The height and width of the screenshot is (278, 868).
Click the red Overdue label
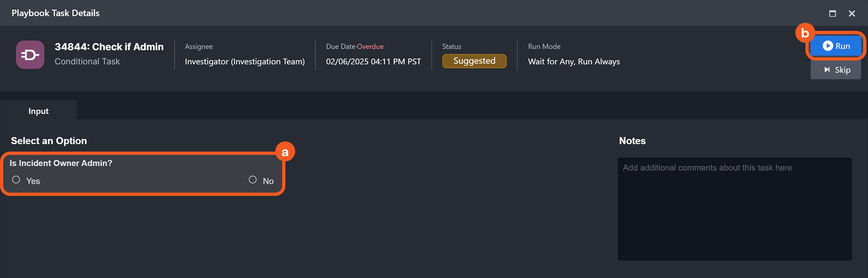tap(370, 46)
